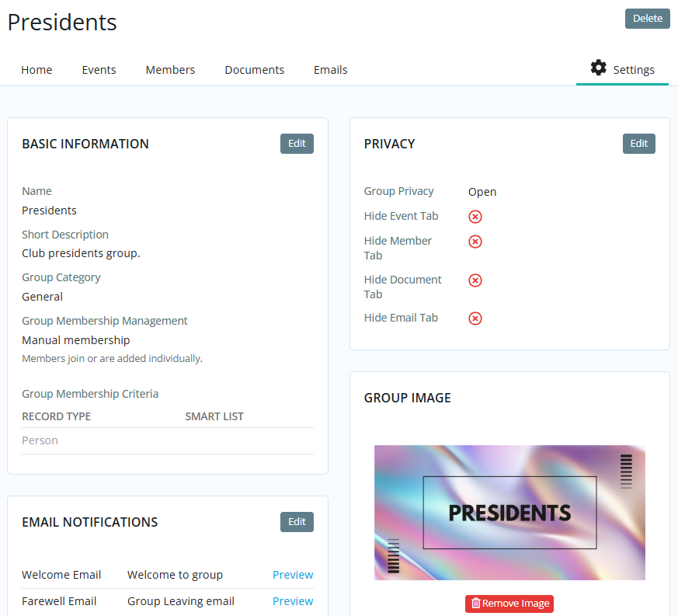Click the 'Manual membership' value

click(x=75, y=340)
